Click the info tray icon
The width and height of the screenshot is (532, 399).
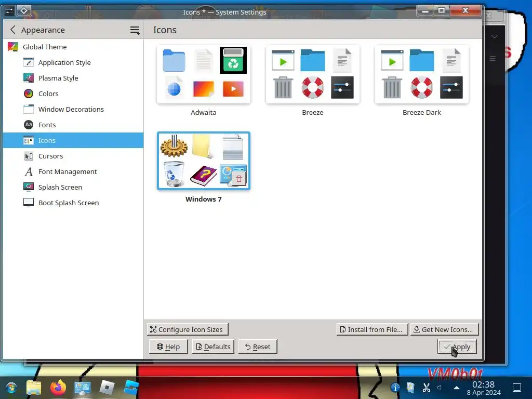coord(395,388)
